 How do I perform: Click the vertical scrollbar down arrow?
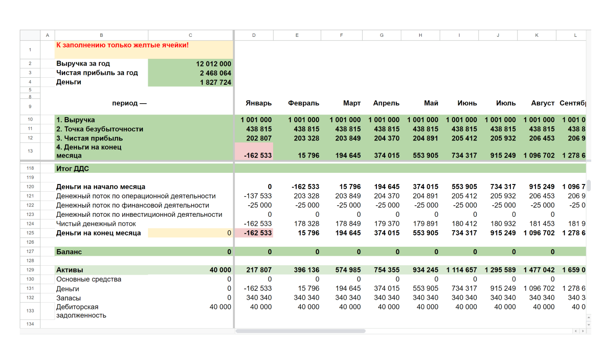pos(589,325)
